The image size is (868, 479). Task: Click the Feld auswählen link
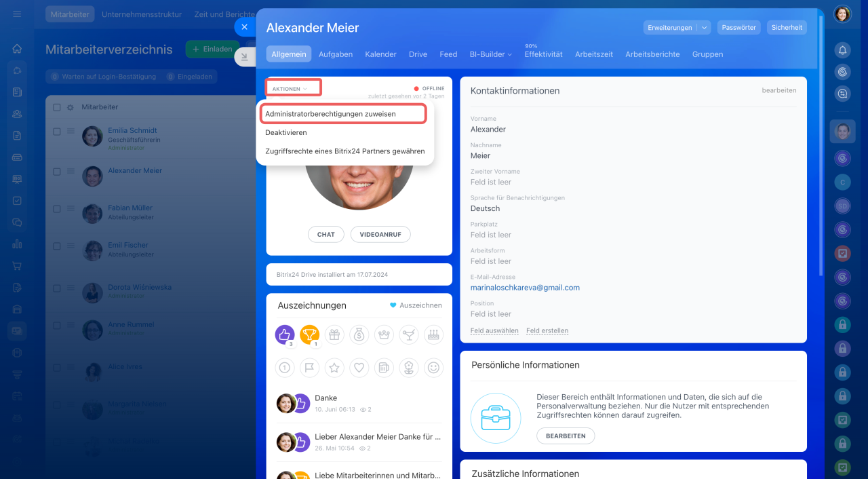[494, 331]
